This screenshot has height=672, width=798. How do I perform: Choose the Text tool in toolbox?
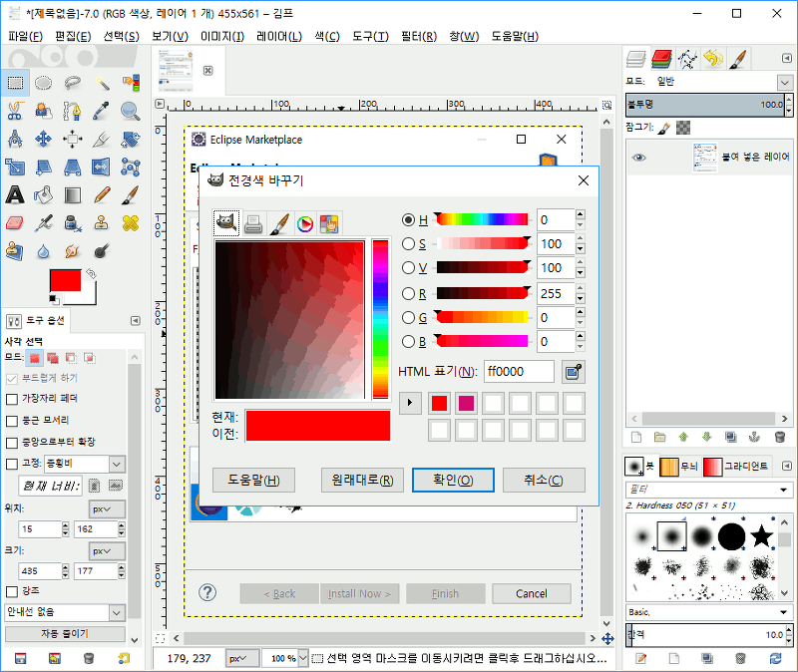click(15, 194)
